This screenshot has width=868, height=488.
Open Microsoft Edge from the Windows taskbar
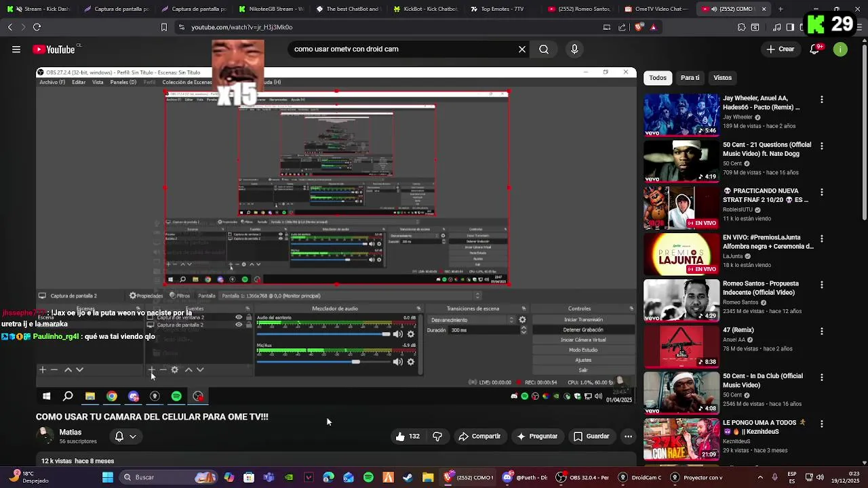(x=328, y=477)
